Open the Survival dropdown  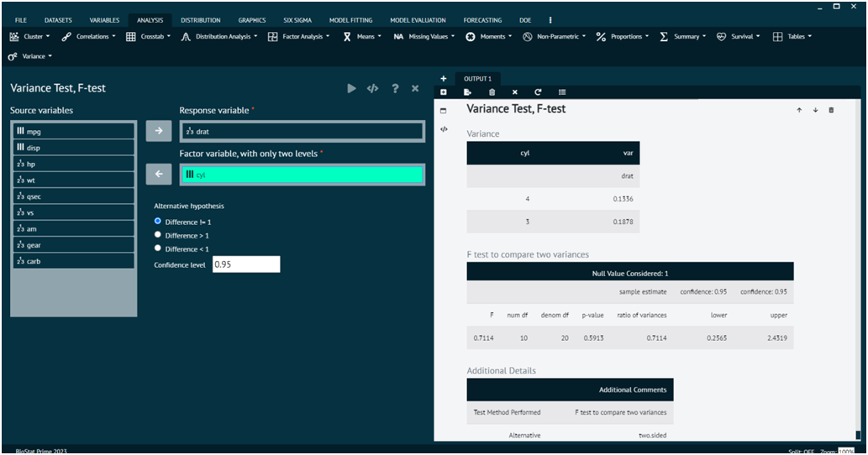pos(739,36)
